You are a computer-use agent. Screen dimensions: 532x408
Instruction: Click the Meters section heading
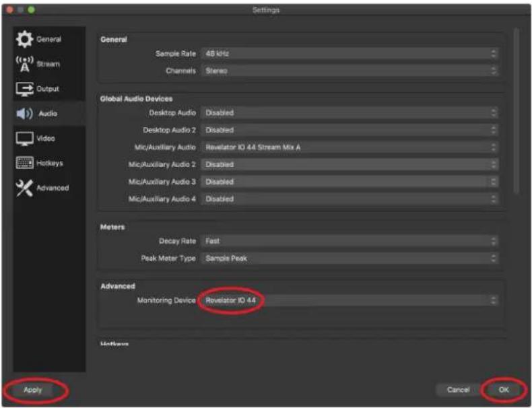(x=112, y=227)
